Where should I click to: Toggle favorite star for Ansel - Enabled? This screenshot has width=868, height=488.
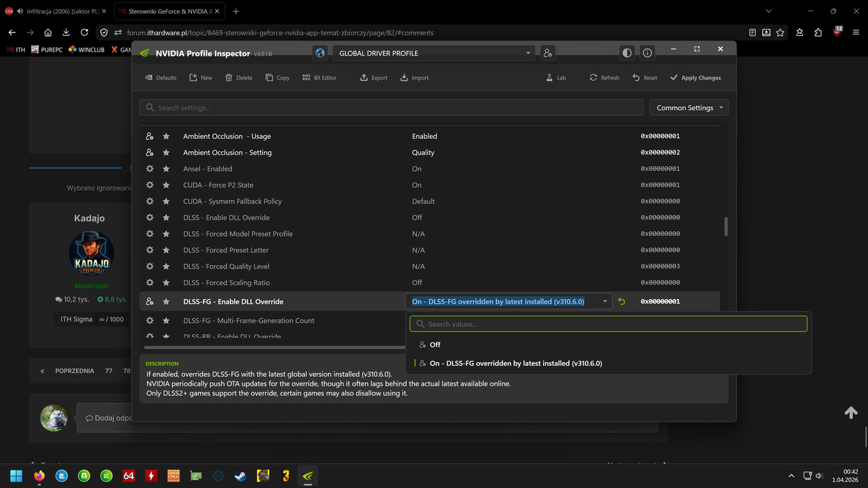pyautogui.click(x=166, y=169)
